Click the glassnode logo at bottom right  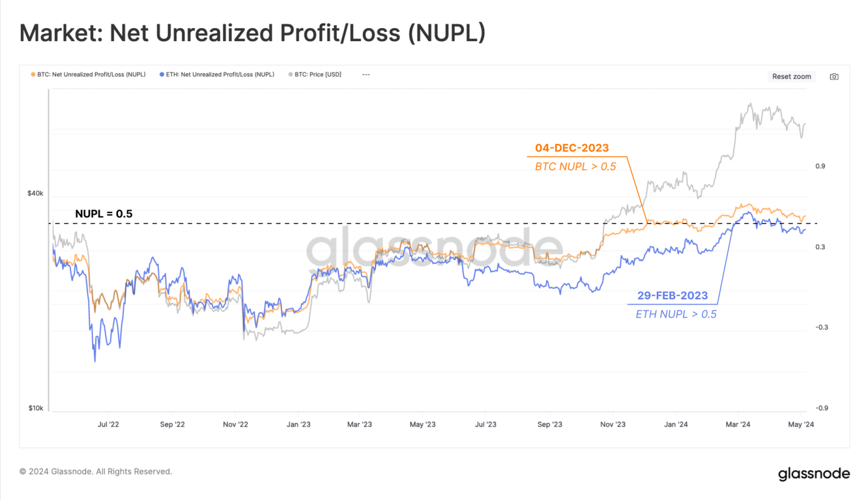[814, 473]
